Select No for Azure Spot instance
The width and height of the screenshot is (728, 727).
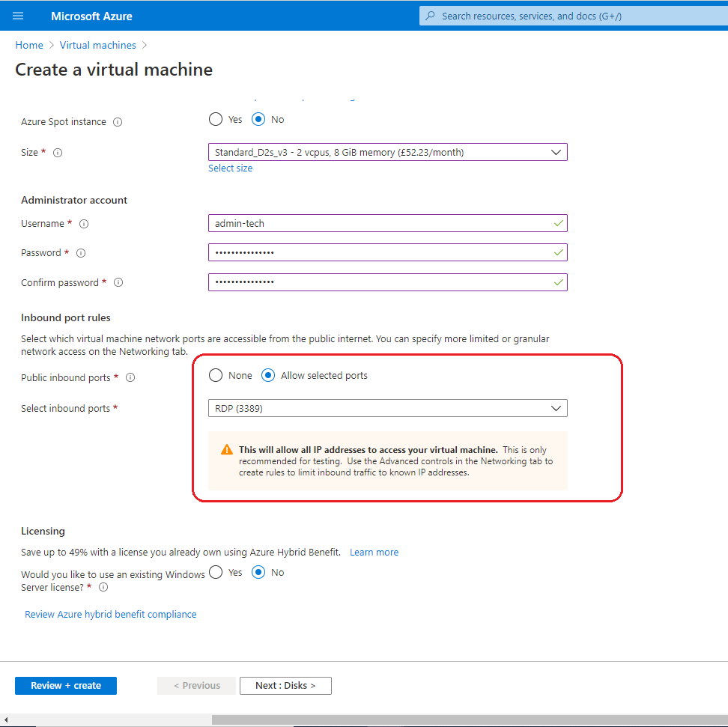click(x=258, y=119)
